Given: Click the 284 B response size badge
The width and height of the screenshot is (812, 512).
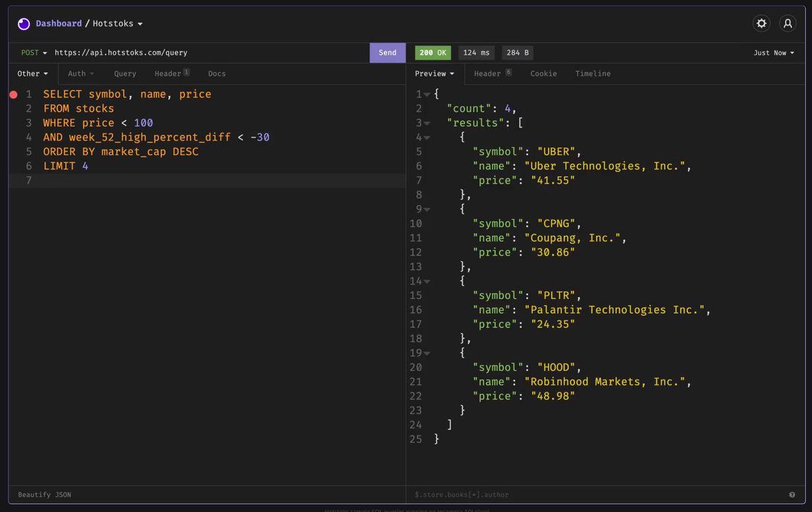Looking at the screenshot, I should [x=518, y=53].
